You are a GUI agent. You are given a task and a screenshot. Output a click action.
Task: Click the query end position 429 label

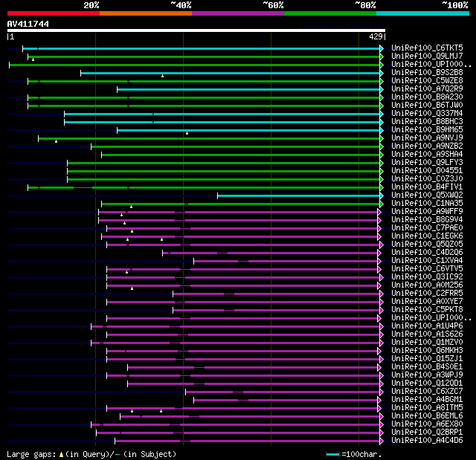[376, 36]
